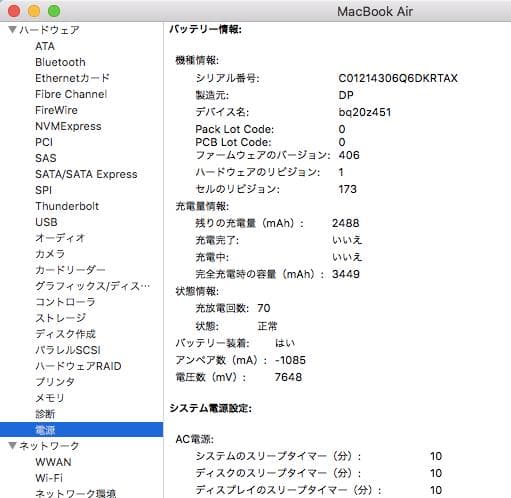Select Fibre Channel in the sidebar
This screenshot has width=511, height=498.
click(71, 94)
